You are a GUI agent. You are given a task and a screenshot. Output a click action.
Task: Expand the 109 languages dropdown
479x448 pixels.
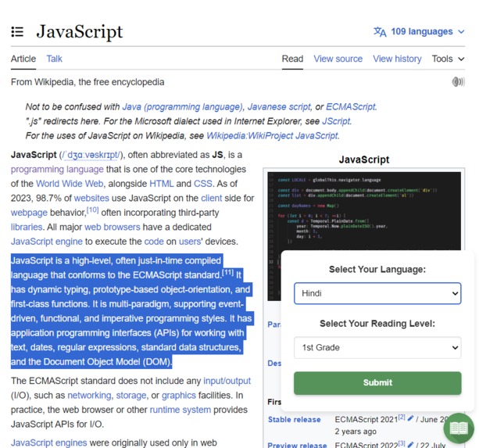tap(419, 31)
